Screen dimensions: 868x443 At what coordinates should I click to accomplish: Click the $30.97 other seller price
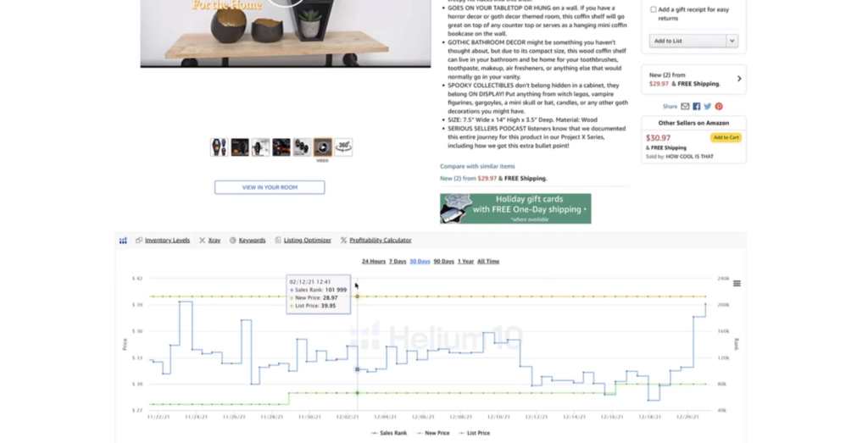click(658, 138)
